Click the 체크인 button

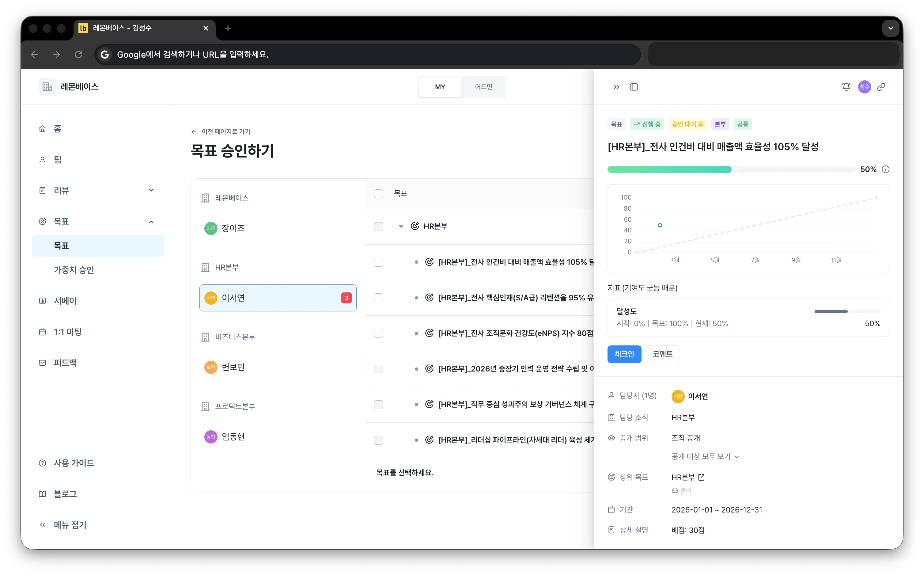click(624, 354)
